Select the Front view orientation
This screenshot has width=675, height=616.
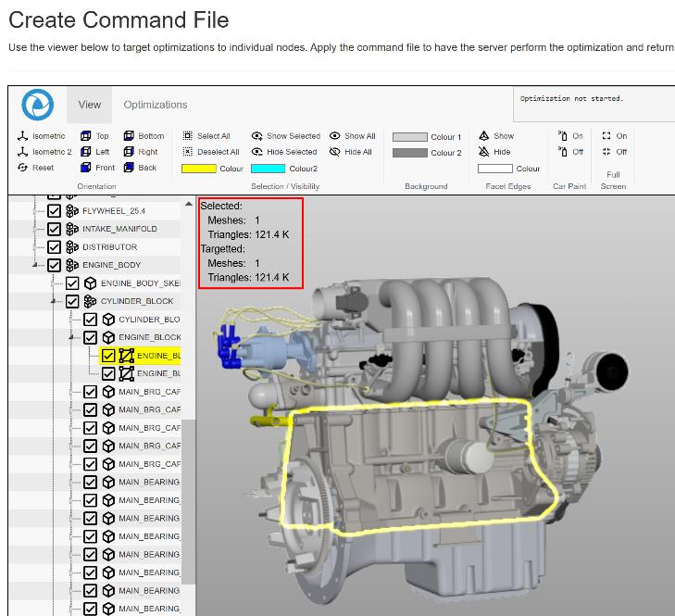point(98,168)
